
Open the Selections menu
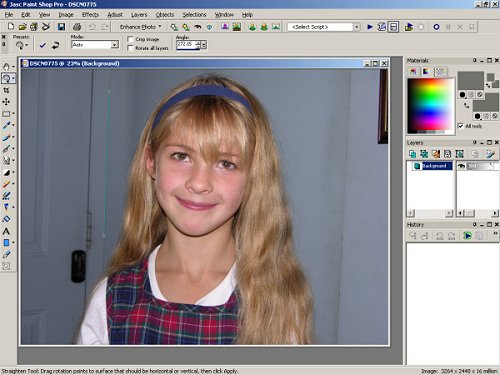194,15
